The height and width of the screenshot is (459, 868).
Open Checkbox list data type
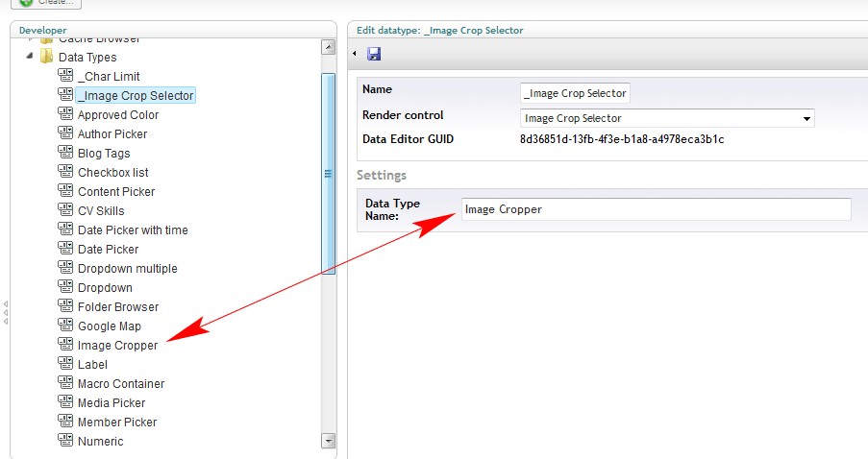tap(112, 173)
